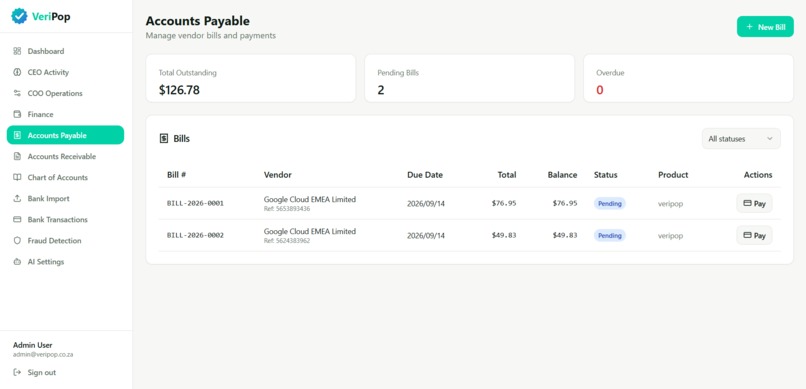Screen dimensions: 806x389
Task: Click the Accounts Payable page heading
Action: tap(197, 21)
